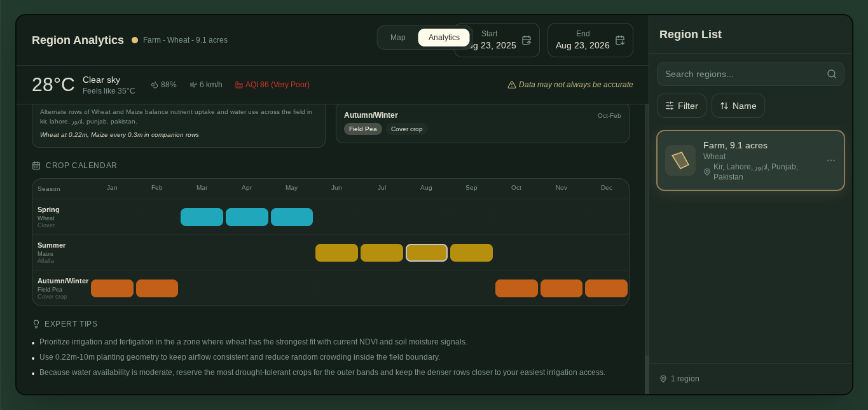This screenshot has height=410, width=868.
Task: Click the filter sliders icon
Action: coord(670,106)
